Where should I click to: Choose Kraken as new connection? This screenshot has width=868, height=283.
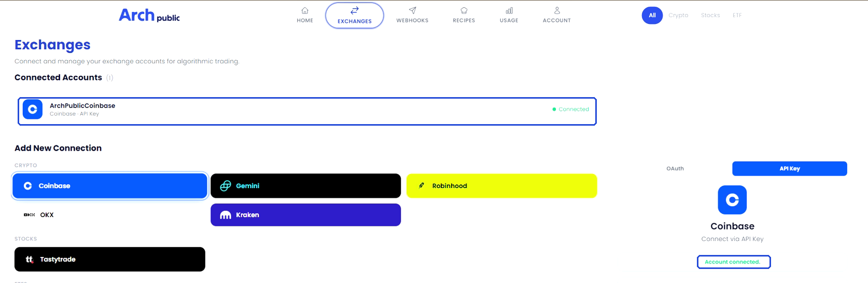306,215
